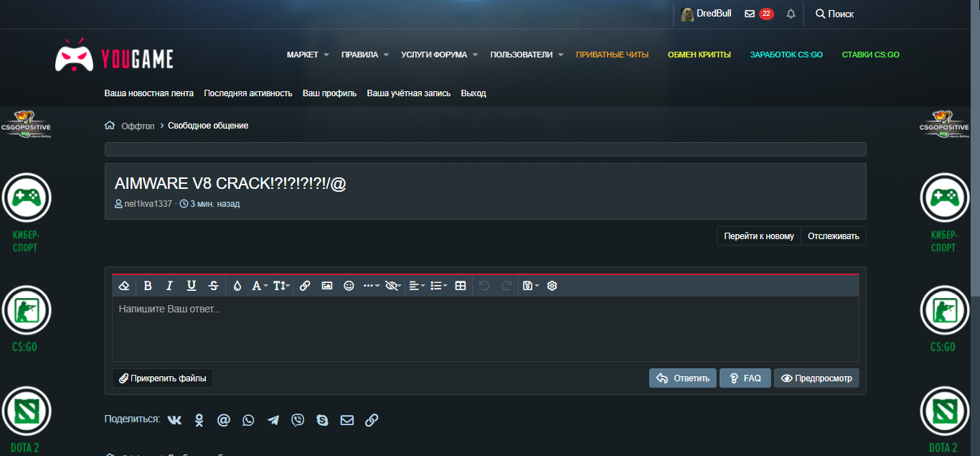Open the hidden-content crossed-eye dropdown
This screenshot has height=456, width=980.
tap(393, 286)
